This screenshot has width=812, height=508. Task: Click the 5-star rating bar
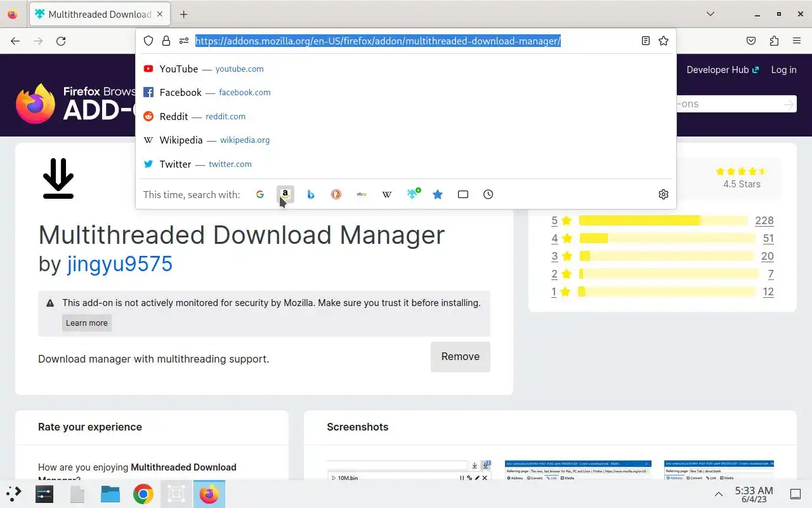tap(663, 220)
